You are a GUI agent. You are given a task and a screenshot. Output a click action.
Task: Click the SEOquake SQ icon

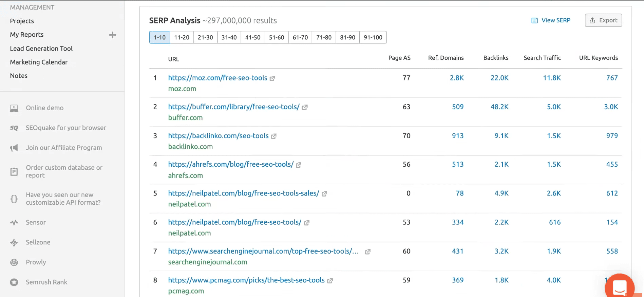[x=14, y=128]
